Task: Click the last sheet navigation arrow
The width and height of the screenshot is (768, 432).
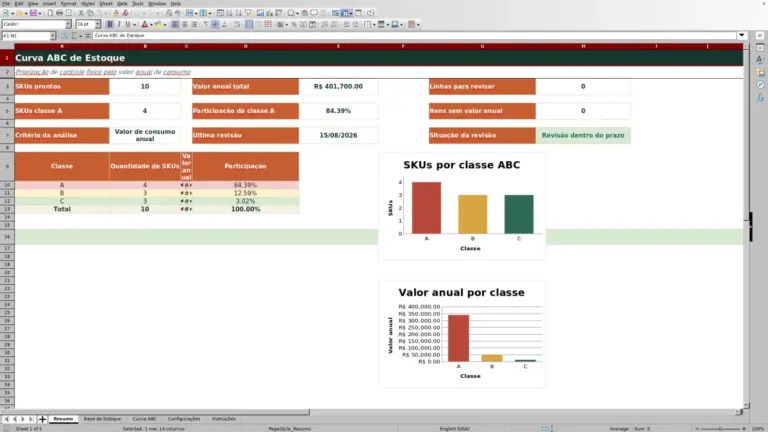Action: pos(31,419)
